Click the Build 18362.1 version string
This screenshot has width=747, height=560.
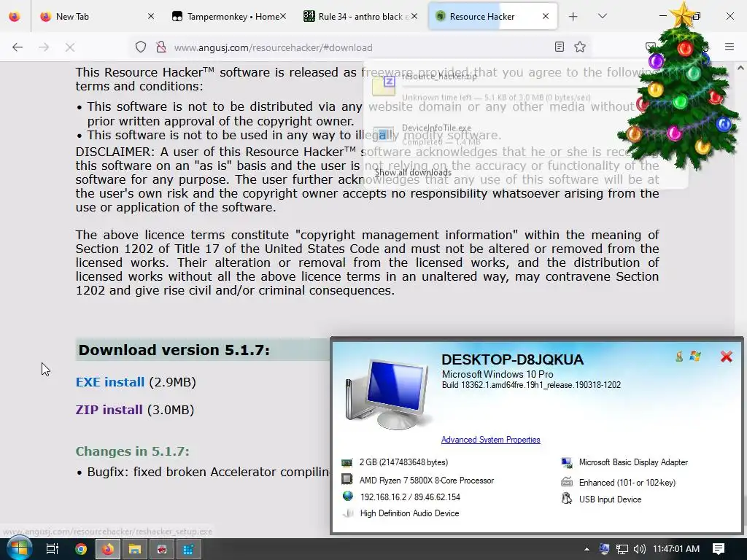(531, 385)
